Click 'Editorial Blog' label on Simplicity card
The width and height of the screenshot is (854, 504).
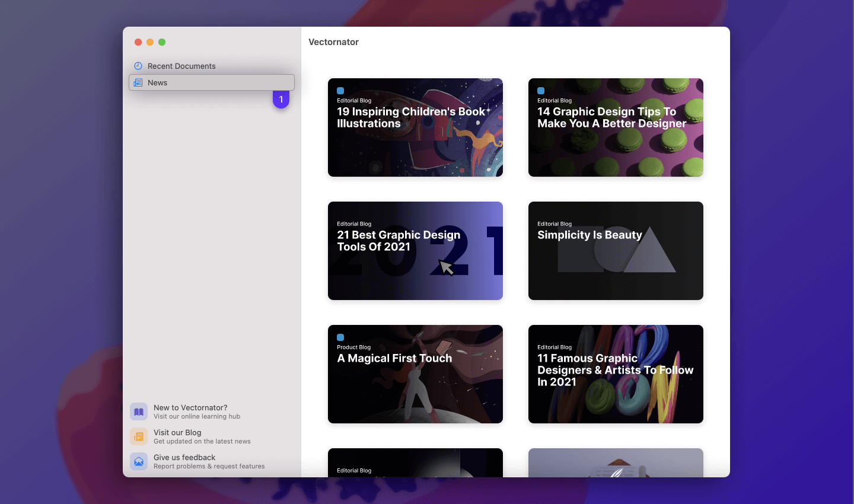point(555,224)
